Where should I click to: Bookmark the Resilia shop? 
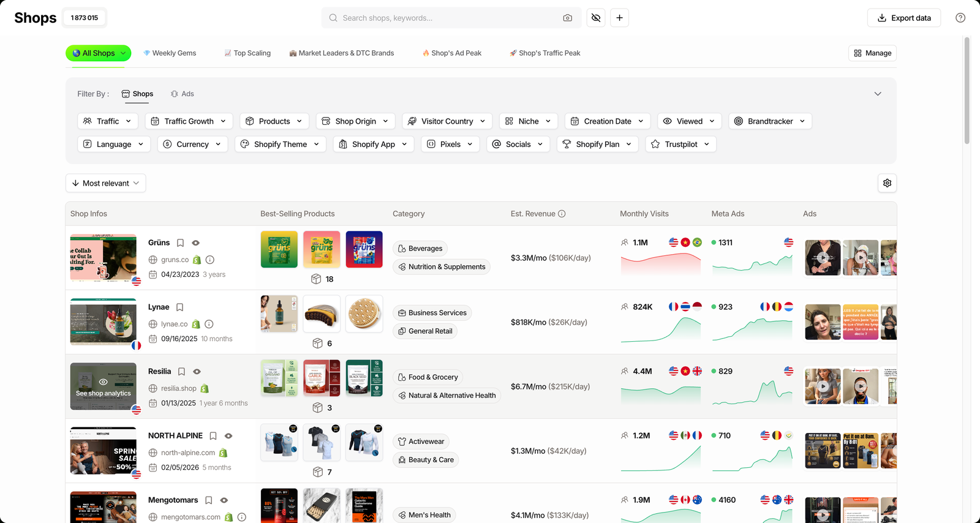coord(182,372)
